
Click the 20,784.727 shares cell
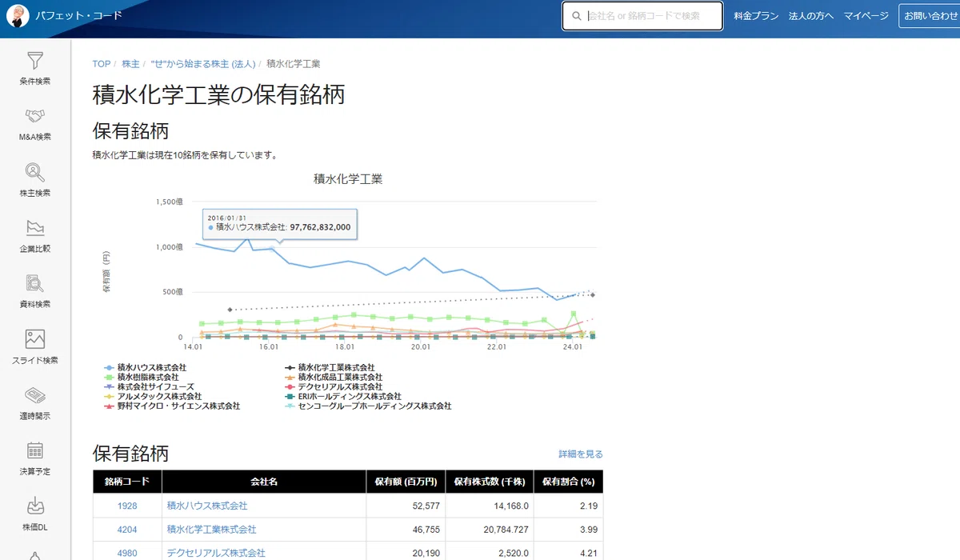(x=489, y=530)
